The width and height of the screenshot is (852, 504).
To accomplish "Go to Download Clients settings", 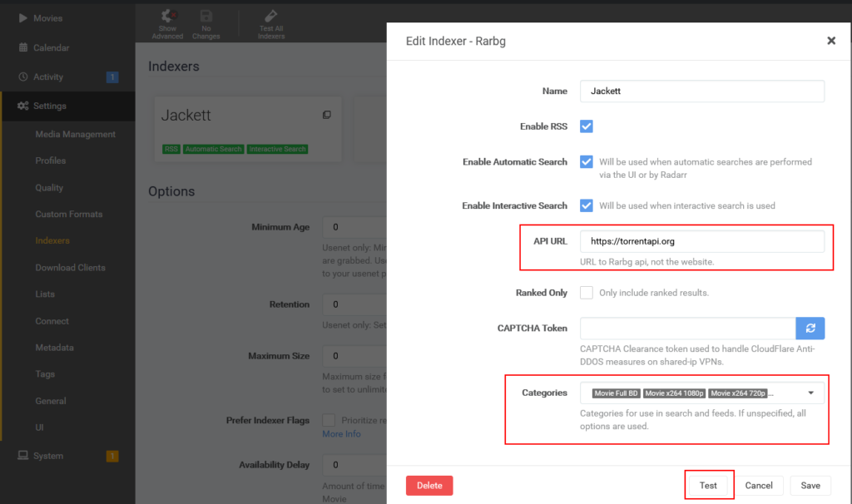I will [x=70, y=267].
